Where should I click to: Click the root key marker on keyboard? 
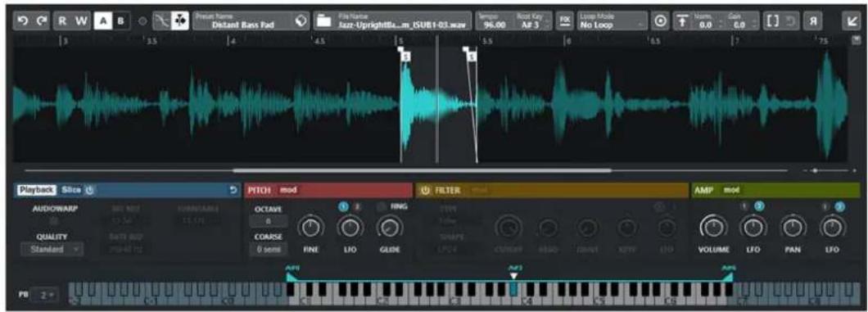tap(513, 275)
